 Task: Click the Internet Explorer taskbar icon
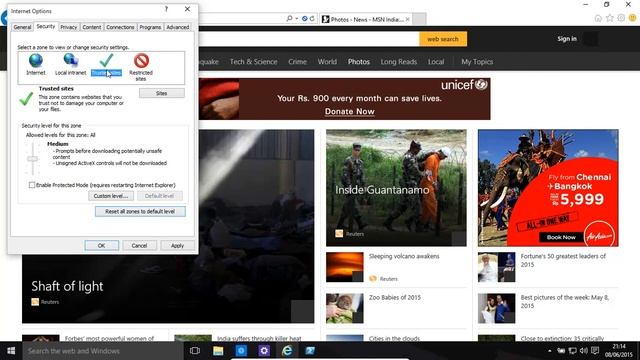click(287, 351)
